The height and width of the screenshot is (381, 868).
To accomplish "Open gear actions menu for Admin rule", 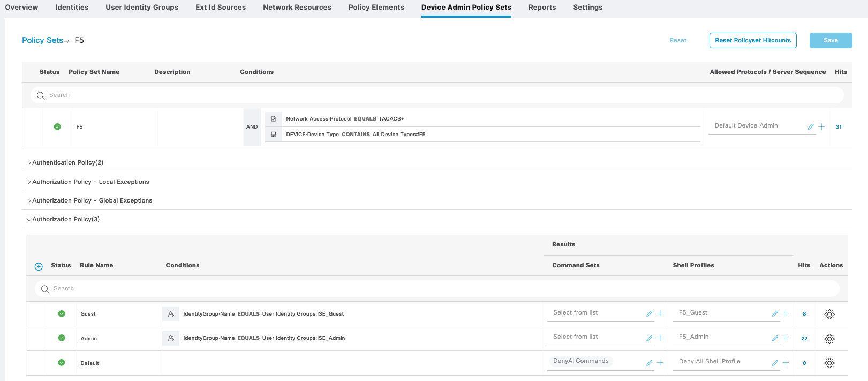I will pyautogui.click(x=829, y=339).
